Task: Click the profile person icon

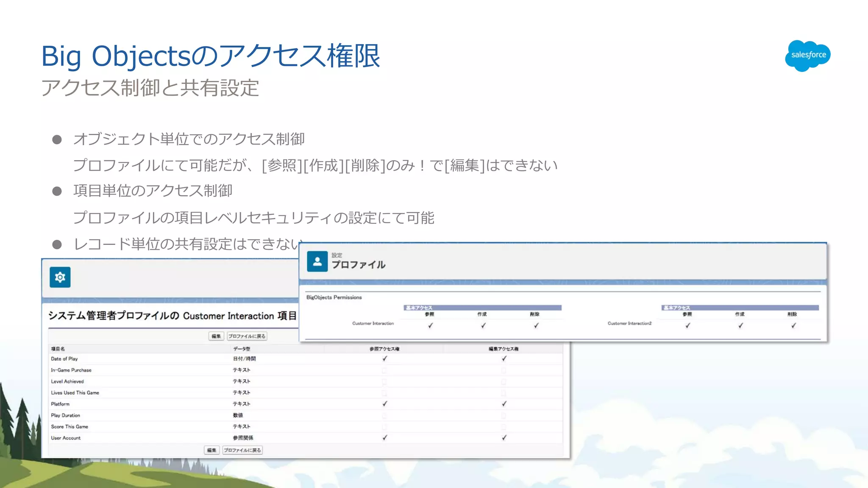Action: [317, 261]
